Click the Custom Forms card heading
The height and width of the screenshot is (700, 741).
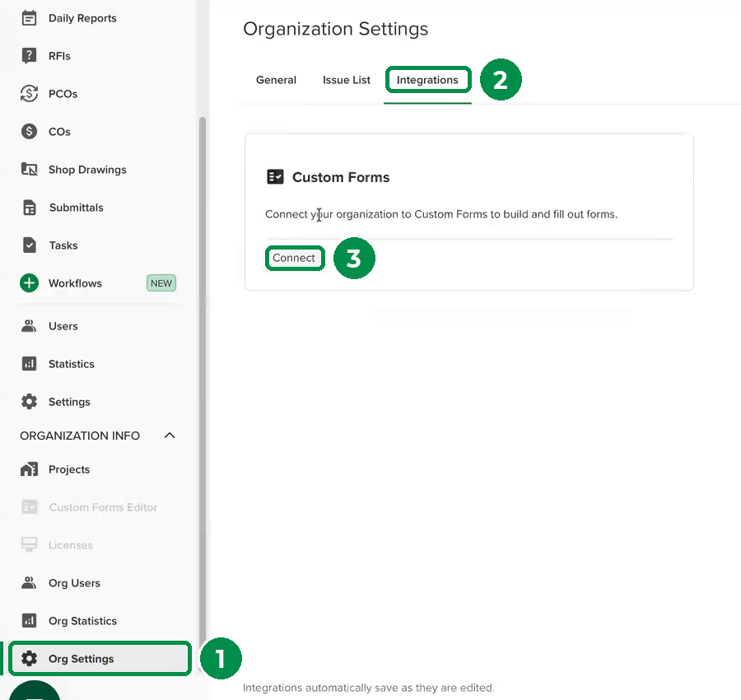[x=341, y=177]
